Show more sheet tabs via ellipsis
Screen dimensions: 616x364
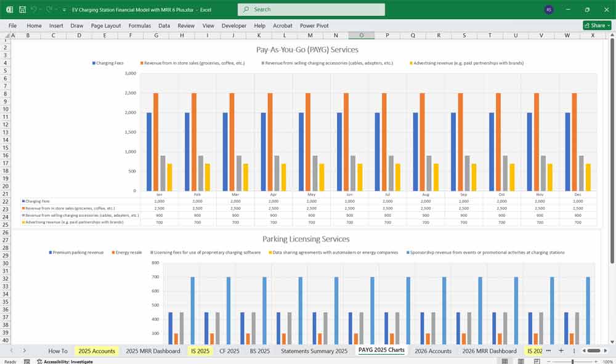point(549,350)
